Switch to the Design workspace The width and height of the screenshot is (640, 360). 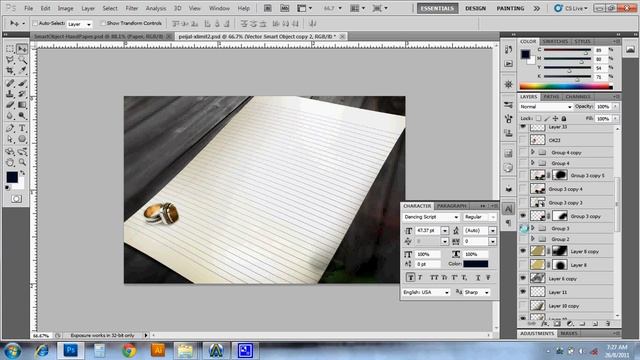click(476, 8)
